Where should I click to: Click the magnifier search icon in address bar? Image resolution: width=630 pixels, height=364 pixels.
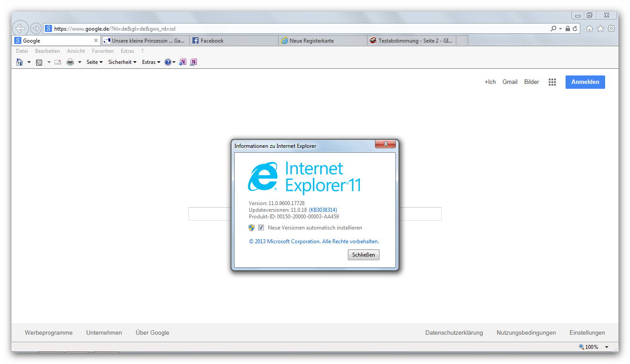[553, 28]
